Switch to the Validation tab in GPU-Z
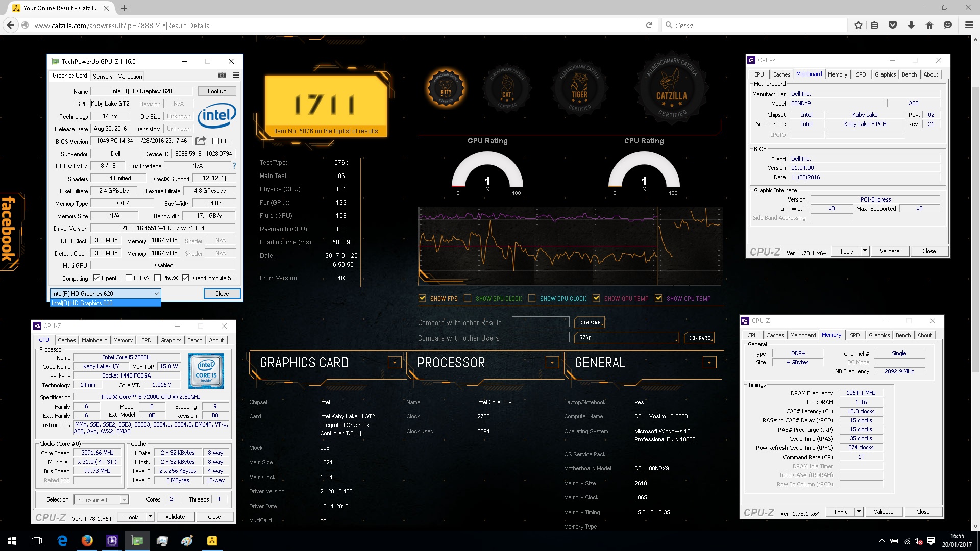 pos(130,77)
